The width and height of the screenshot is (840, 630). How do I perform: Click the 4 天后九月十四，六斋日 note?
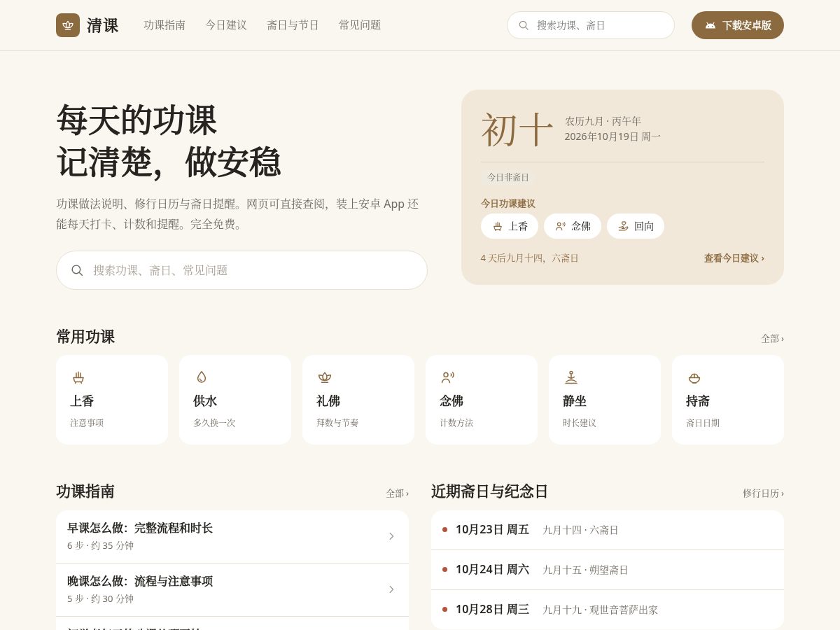coord(530,258)
